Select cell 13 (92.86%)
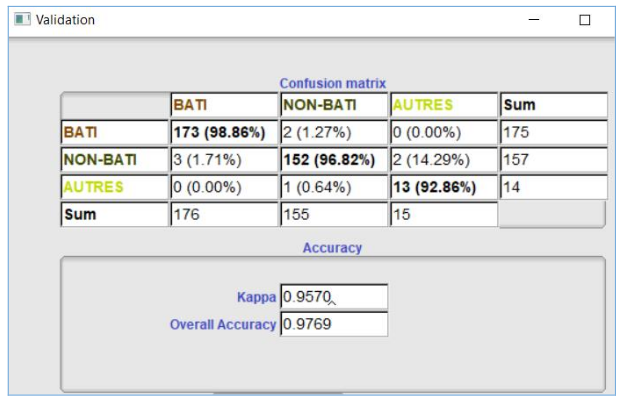The height and width of the screenshot is (404, 620). (443, 187)
